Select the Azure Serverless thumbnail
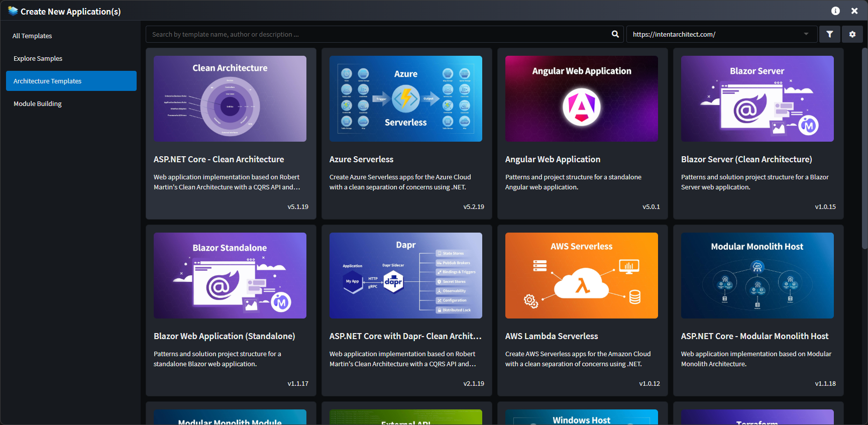Image resolution: width=868 pixels, height=425 pixels. pos(406,98)
